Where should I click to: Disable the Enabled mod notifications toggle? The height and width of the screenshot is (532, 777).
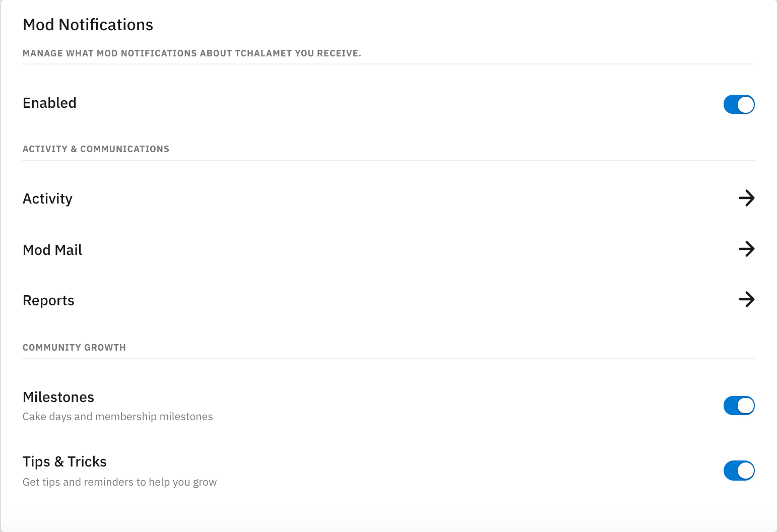click(x=739, y=104)
